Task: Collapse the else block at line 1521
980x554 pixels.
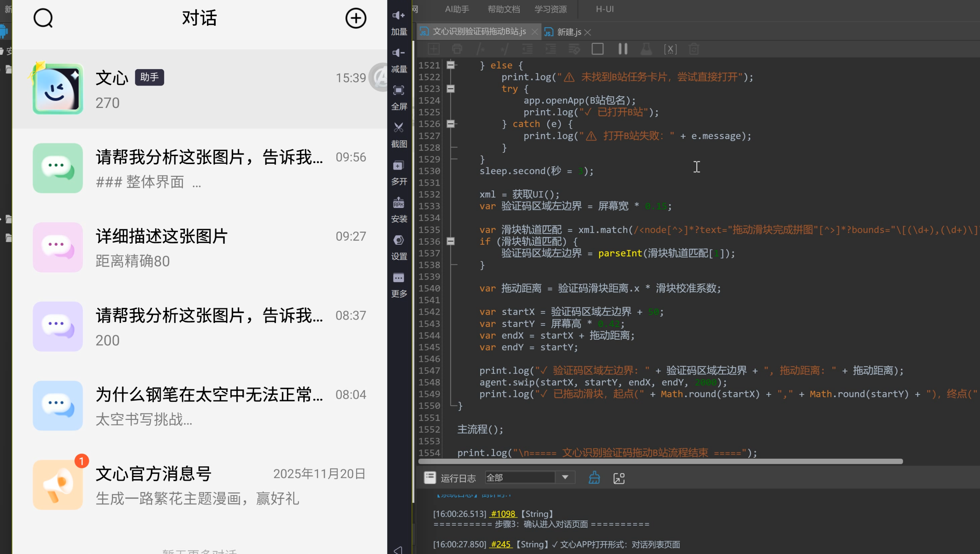Action: point(450,65)
